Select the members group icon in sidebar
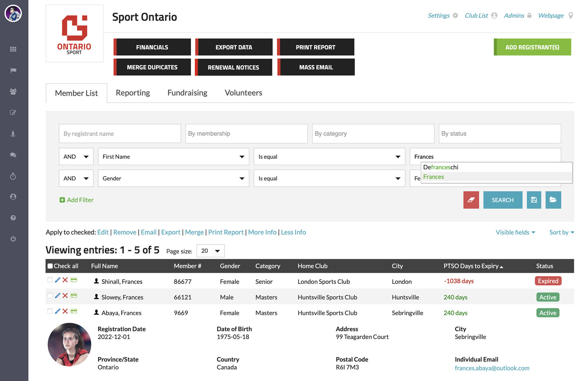Screen dimensions: 588x381 coord(13,91)
